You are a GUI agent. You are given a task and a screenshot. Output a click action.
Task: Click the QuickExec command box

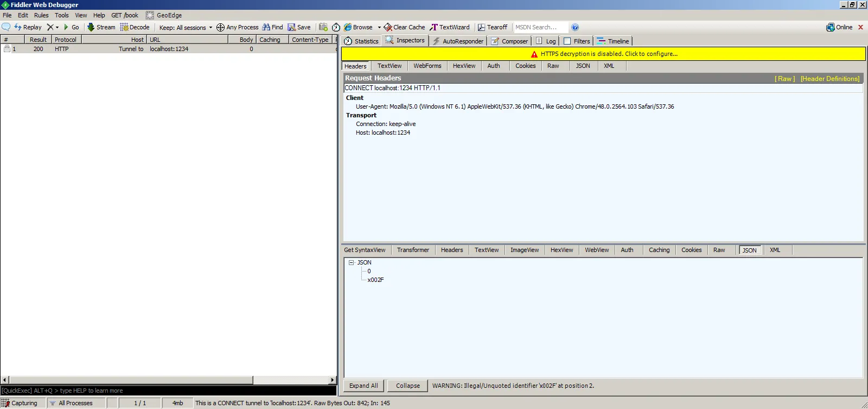(x=168, y=391)
